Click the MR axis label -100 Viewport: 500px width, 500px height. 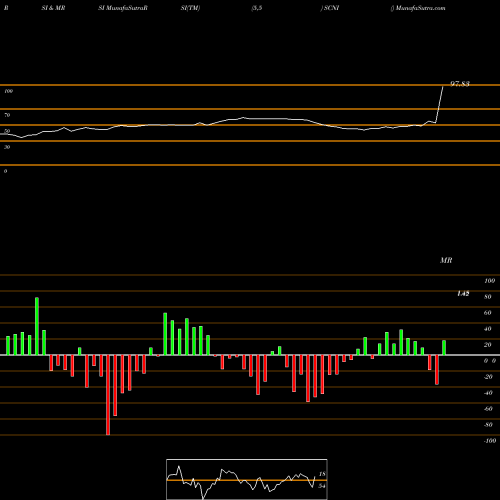click(x=490, y=441)
